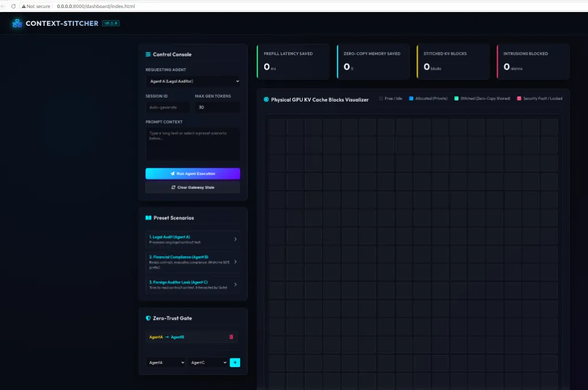Image resolution: width=588 pixels, height=390 pixels.
Task: Expand the Legal Audit (Agent A) scenario chevron
Action: (x=235, y=240)
